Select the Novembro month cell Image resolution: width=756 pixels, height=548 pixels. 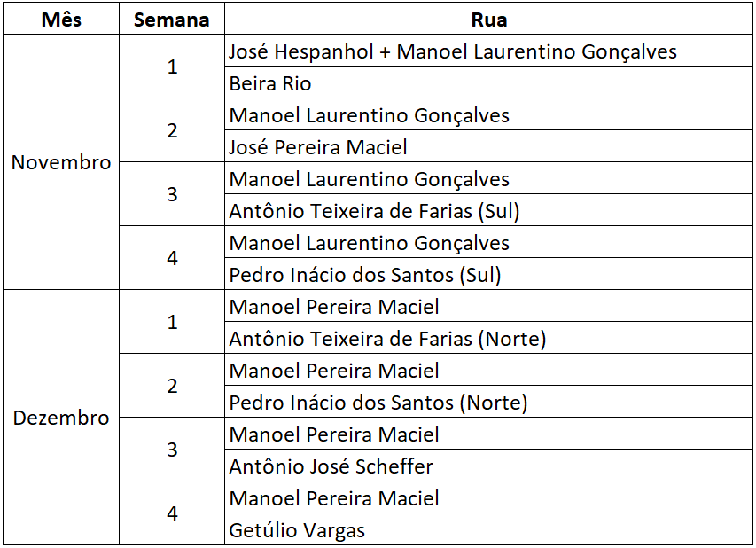[x=61, y=162]
